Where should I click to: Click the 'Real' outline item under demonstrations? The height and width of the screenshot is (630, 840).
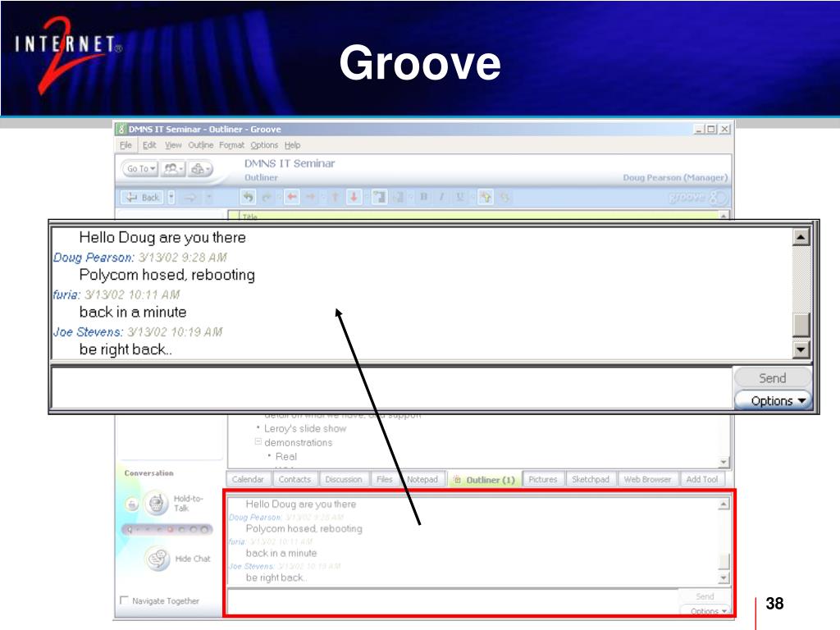tap(285, 456)
